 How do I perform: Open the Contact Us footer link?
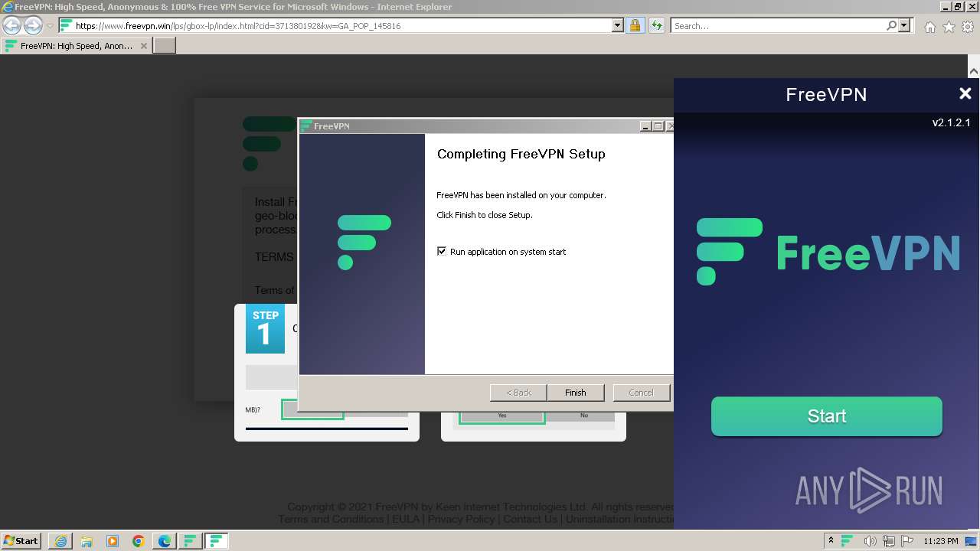(530, 519)
